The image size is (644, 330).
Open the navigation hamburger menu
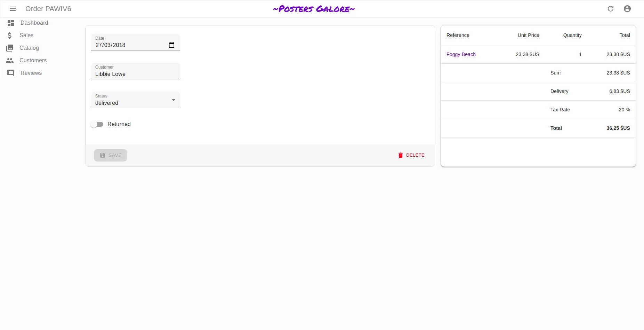pos(13,9)
